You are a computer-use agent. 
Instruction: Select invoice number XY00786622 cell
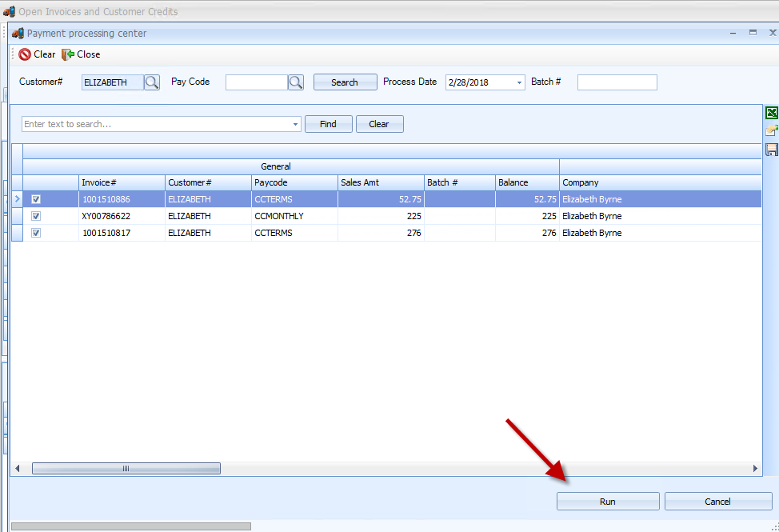(122, 216)
